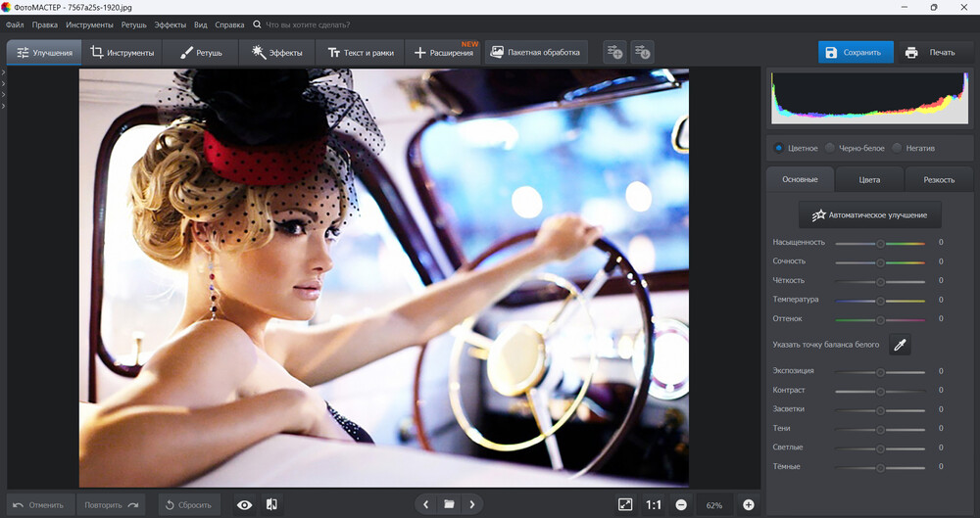This screenshot has width=980, height=518.
Task: Toggle the before/after compare view icon
Action: (271, 505)
